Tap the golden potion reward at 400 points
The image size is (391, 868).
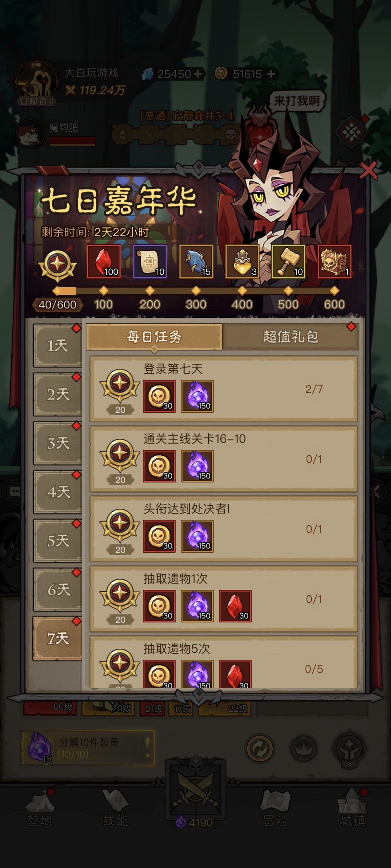click(242, 261)
